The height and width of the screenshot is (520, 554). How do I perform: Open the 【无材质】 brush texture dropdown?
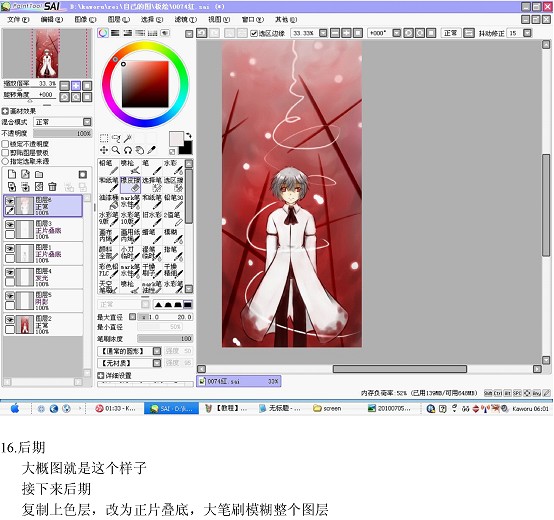tap(157, 363)
